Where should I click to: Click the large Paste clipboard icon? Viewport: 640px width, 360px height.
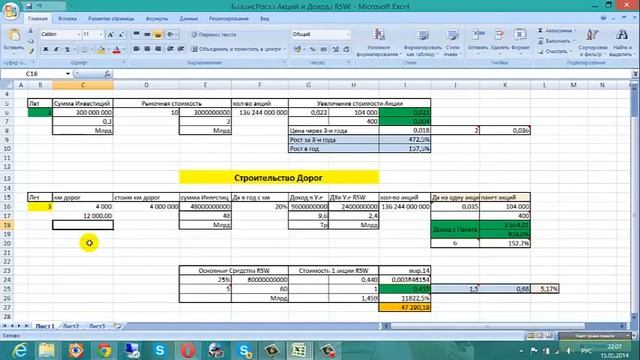[x=14, y=36]
